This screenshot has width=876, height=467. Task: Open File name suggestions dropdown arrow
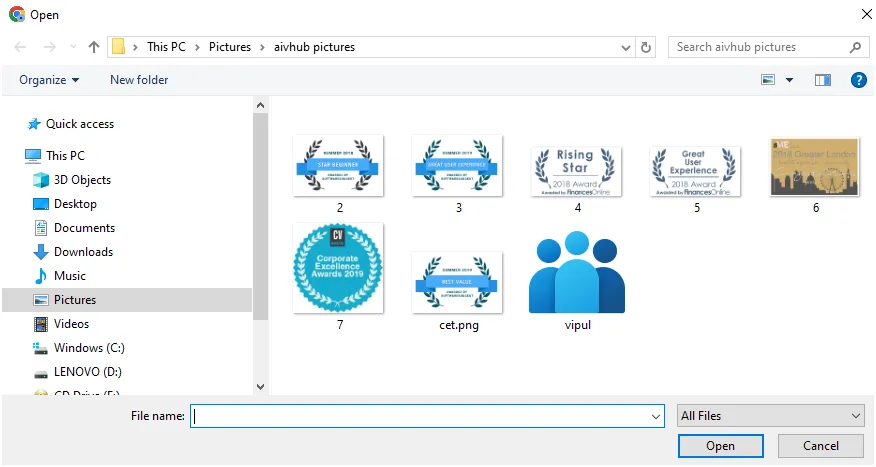point(656,416)
